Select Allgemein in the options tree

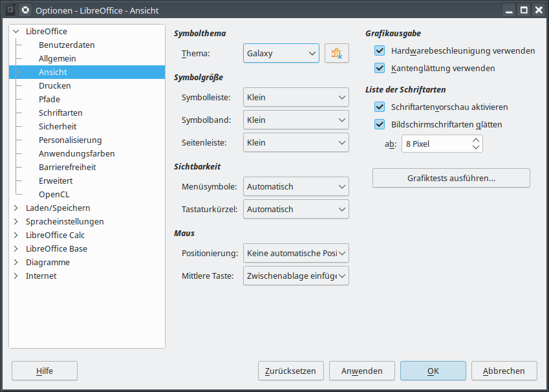click(57, 58)
